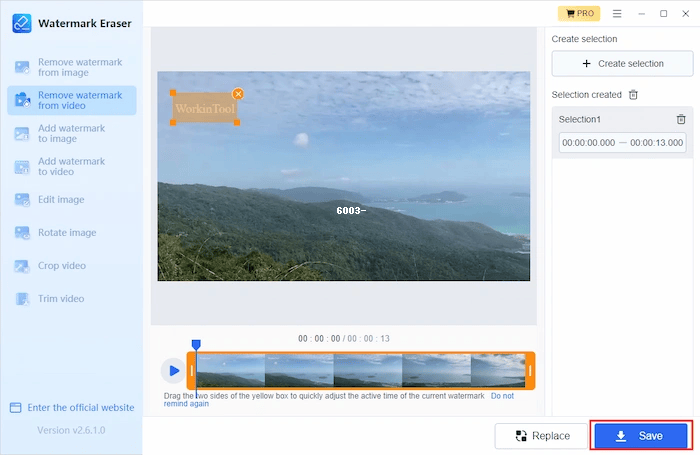The width and height of the screenshot is (700, 455).
Task: Click the 00:00:00 / 00:00:13 time display
Action: tap(344, 338)
